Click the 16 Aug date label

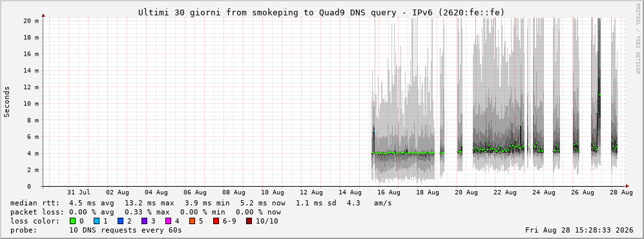tap(388, 192)
